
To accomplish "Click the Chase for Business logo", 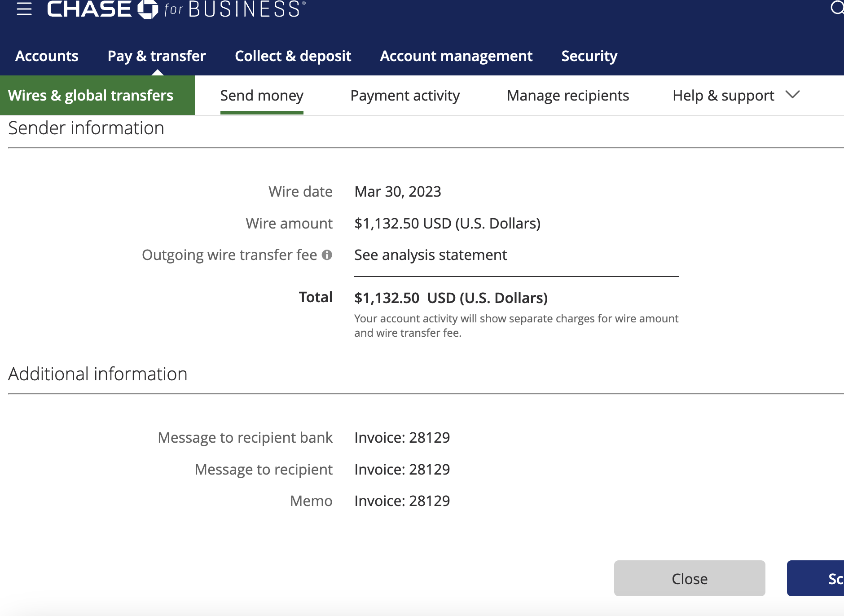I will pos(176,9).
